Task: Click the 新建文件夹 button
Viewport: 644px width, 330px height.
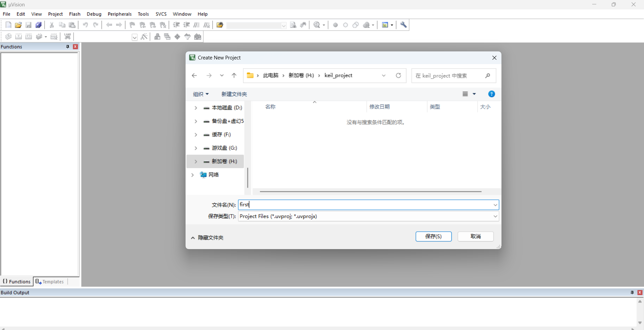Action: [234, 94]
